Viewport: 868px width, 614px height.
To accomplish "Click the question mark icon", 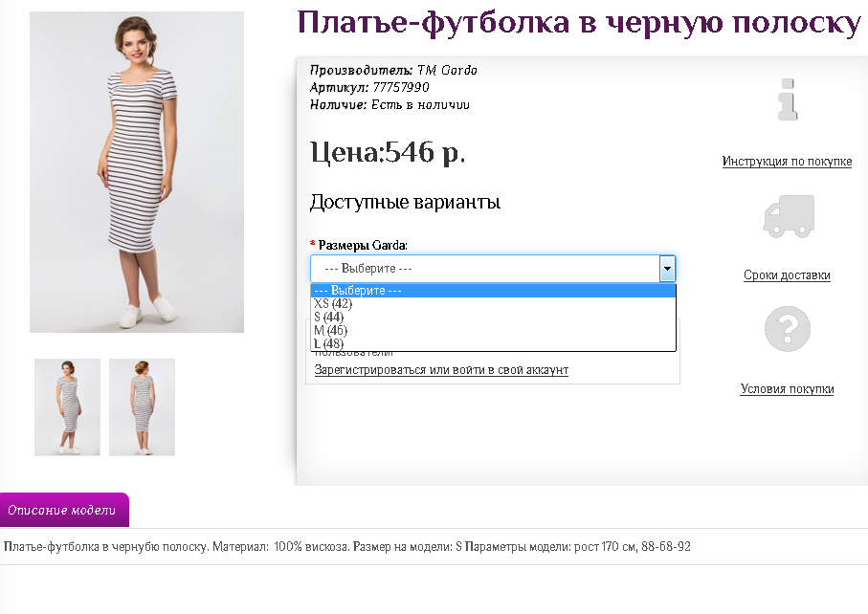I will coord(788,329).
